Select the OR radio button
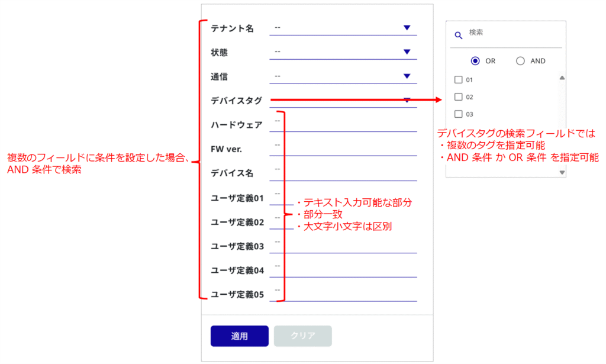606x364 pixels. 475,60
